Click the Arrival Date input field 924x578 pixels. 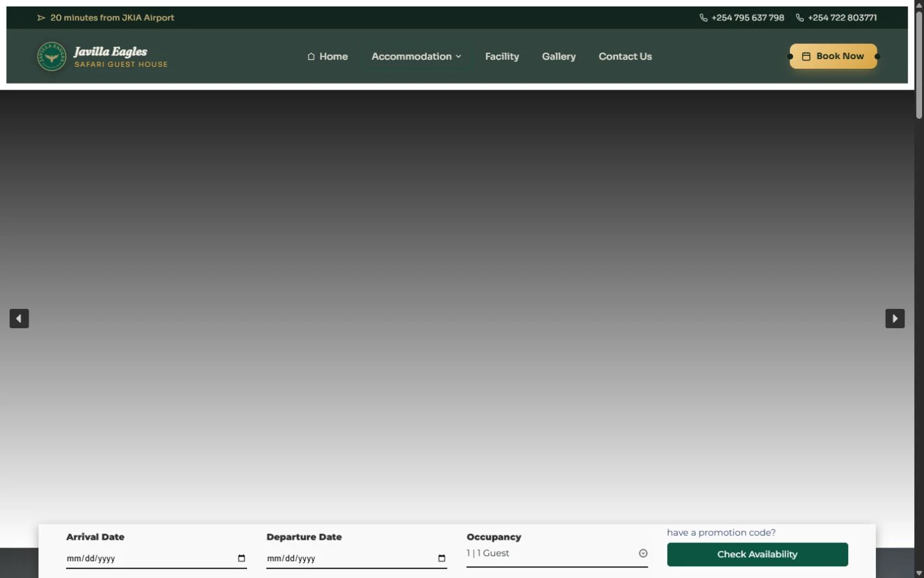pyautogui.click(x=156, y=559)
